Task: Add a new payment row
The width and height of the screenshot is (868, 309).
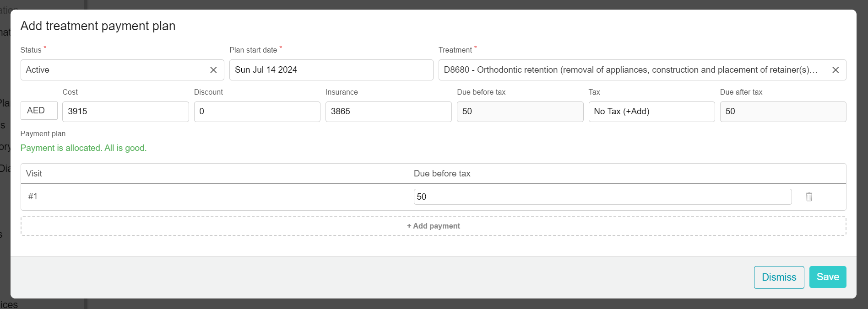Action: pyautogui.click(x=433, y=226)
